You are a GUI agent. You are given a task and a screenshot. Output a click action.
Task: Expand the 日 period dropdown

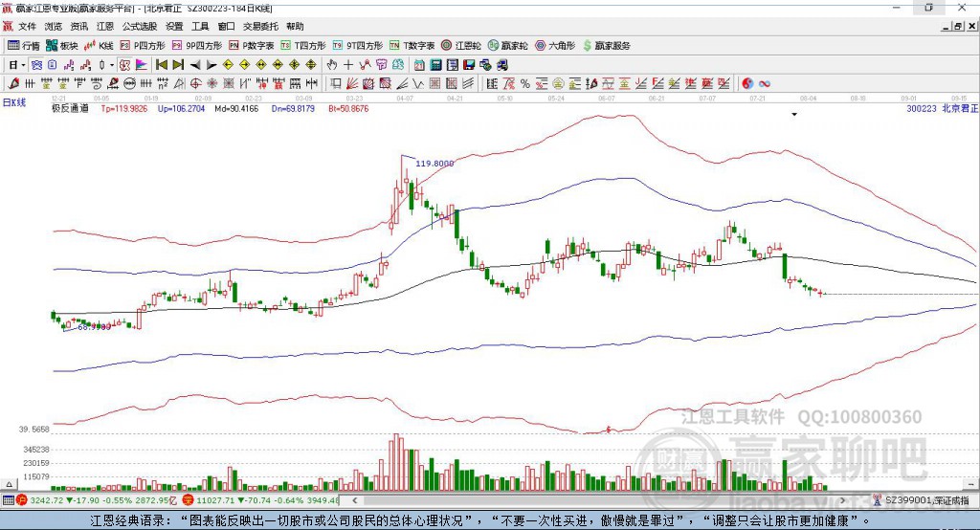click(23, 65)
